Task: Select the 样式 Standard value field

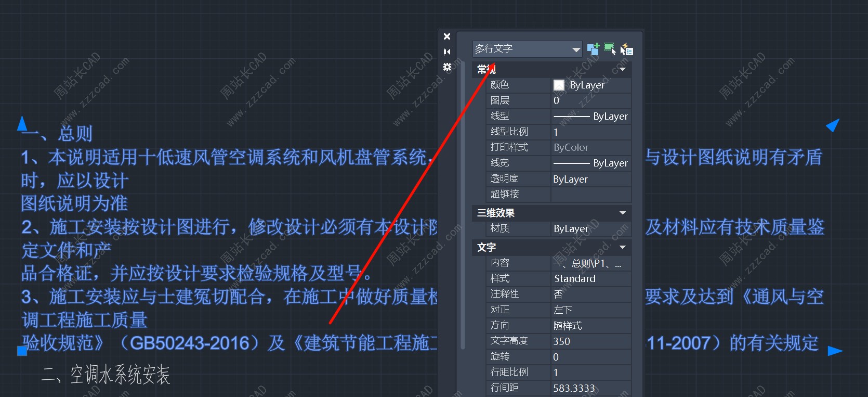Action: pyautogui.click(x=590, y=279)
